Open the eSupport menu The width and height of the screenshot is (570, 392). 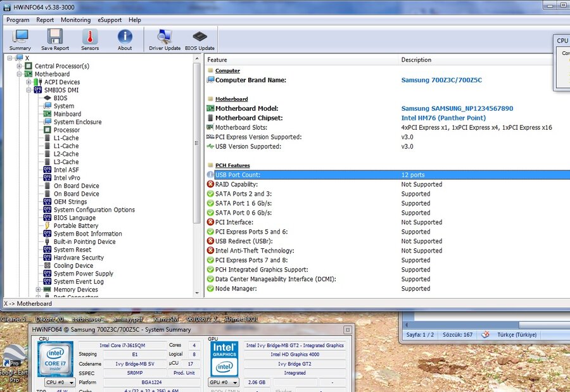pos(110,20)
